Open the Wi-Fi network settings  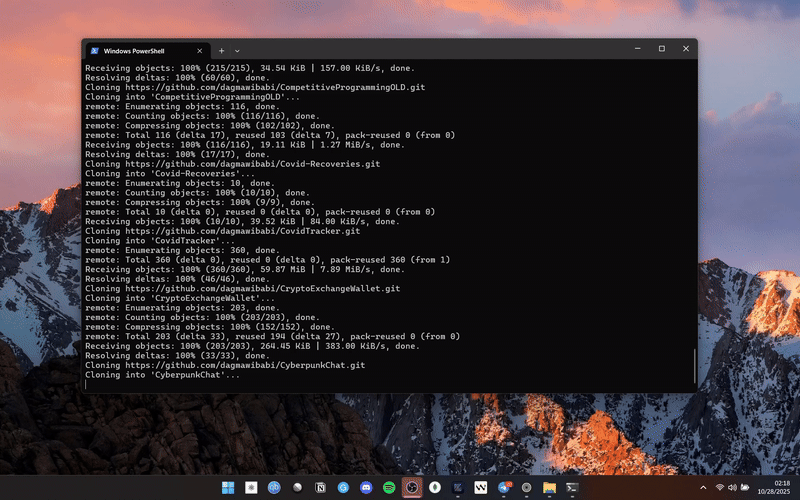[719, 487]
